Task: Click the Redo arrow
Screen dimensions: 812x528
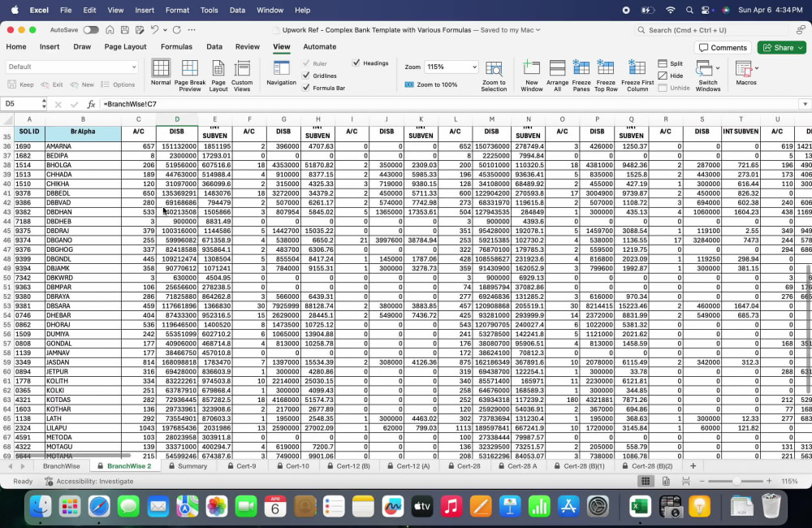Action: (x=176, y=30)
